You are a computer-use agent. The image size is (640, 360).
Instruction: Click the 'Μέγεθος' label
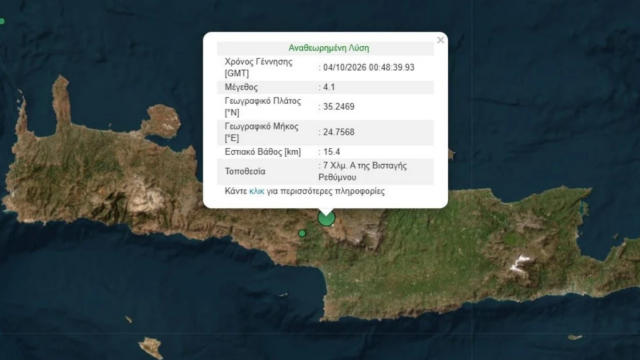click(241, 87)
